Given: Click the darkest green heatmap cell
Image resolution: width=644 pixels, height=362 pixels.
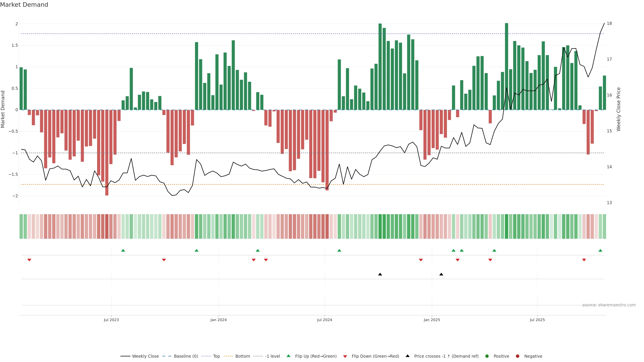Looking at the screenshot, I should pyautogui.click(x=506, y=226).
